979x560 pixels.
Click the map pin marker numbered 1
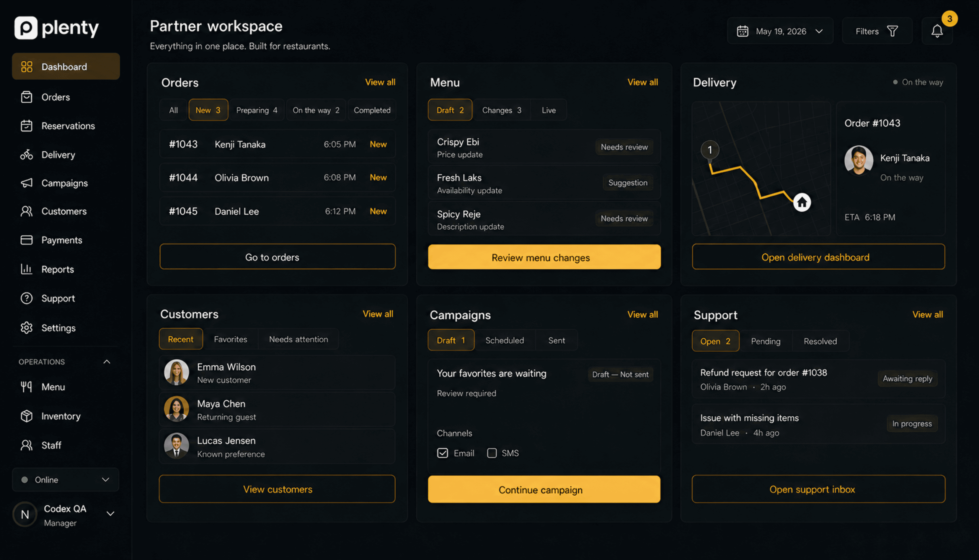710,150
